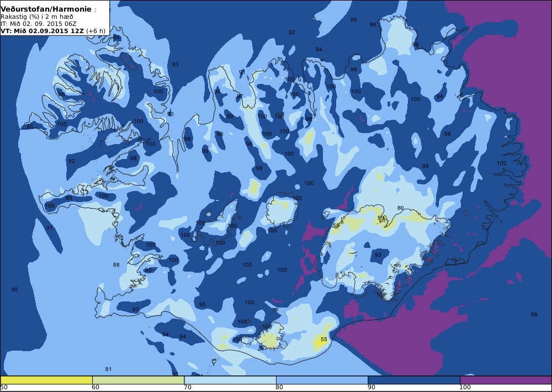Click the pale blue 70–80 legend segment
Screen dimensions: 552x392
tap(230, 380)
